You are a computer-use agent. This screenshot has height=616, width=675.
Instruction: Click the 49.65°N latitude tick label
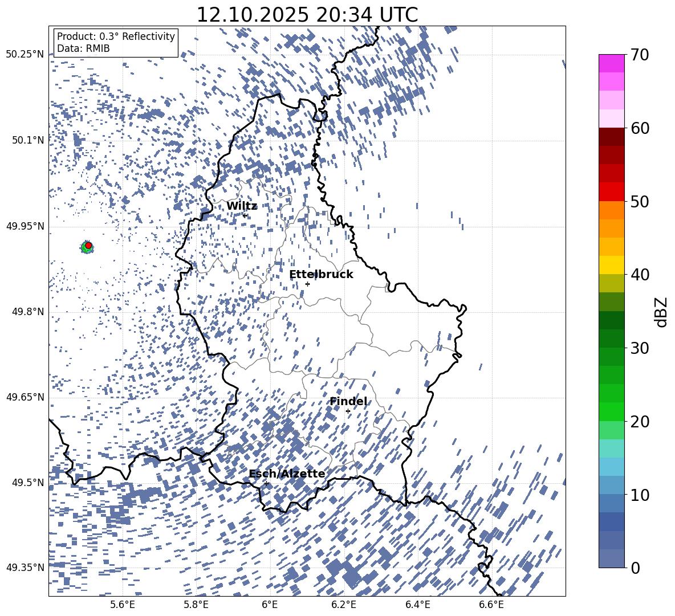pyautogui.click(x=25, y=397)
